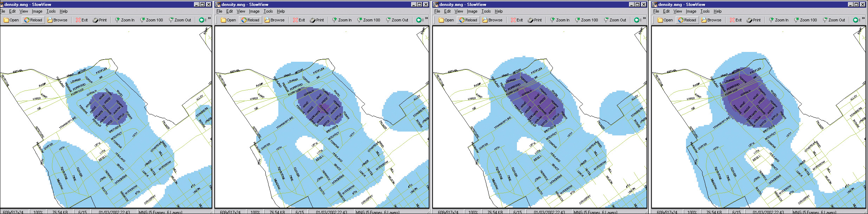
Task: Select Zoom 100 in the leftmost window
Action: click(x=151, y=20)
